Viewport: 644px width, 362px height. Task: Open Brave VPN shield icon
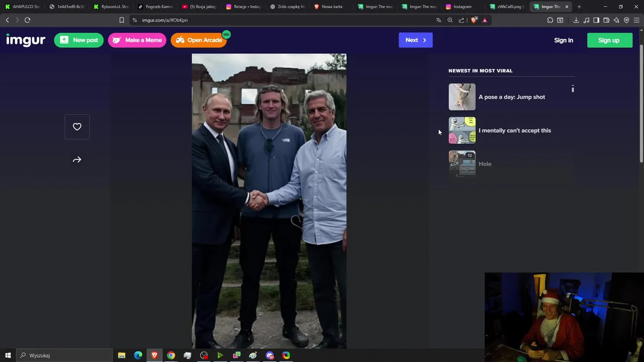[626, 20]
